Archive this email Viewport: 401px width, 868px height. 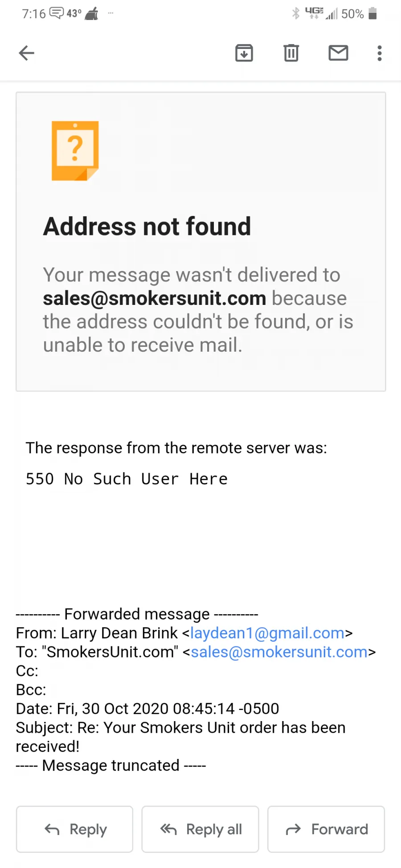[x=244, y=53]
